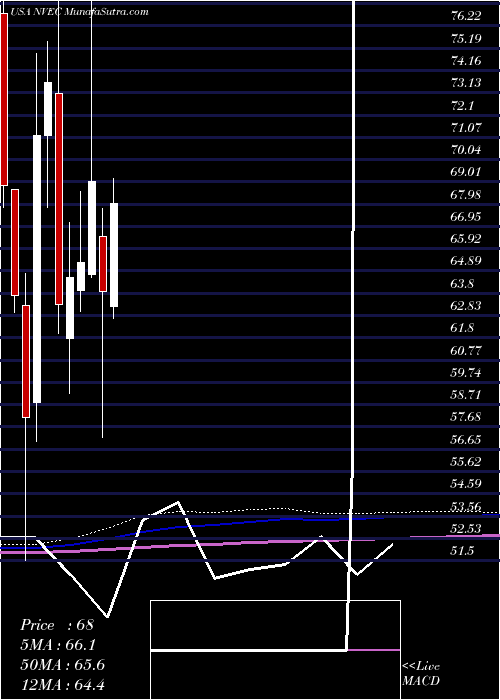Click the 69.01 price axis label
This screenshot has height=700, width=500.
[466, 172]
